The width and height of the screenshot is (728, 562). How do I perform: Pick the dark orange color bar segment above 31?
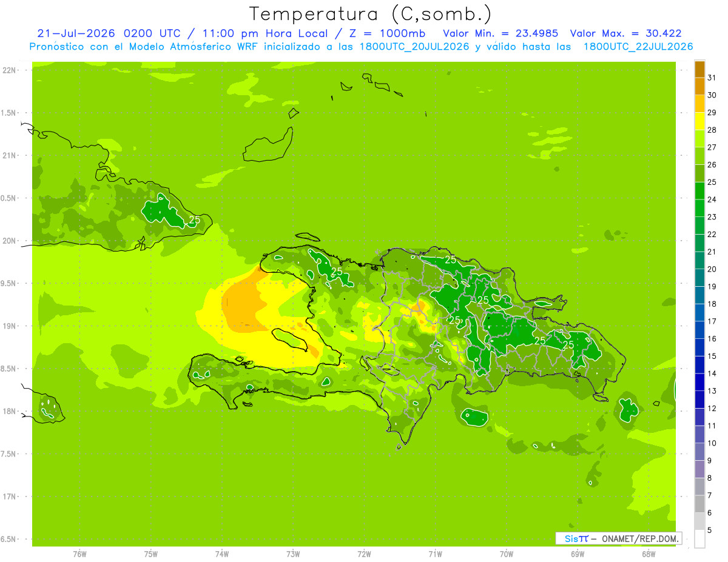click(x=699, y=69)
